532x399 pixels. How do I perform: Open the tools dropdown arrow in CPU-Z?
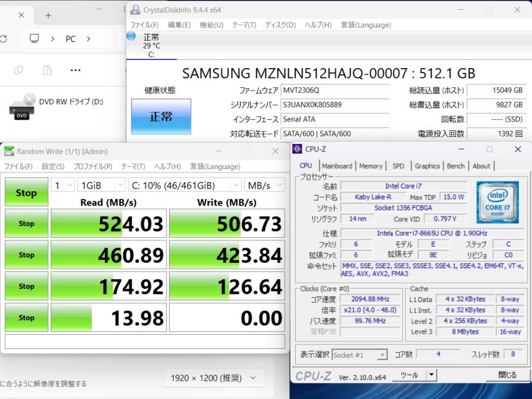click(x=431, y=375)
